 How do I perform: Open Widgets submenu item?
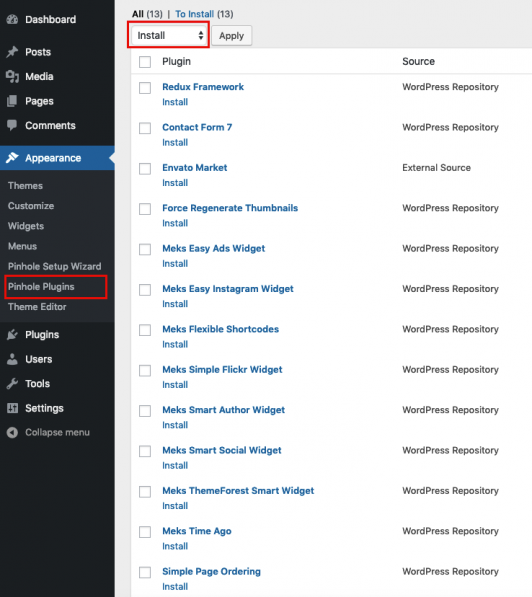point(26,226)
